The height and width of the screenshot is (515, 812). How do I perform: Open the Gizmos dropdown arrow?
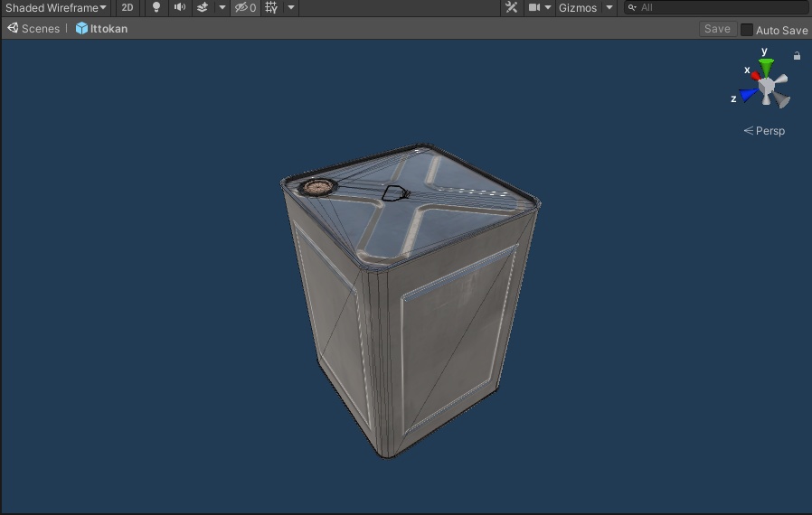point(609,7)
